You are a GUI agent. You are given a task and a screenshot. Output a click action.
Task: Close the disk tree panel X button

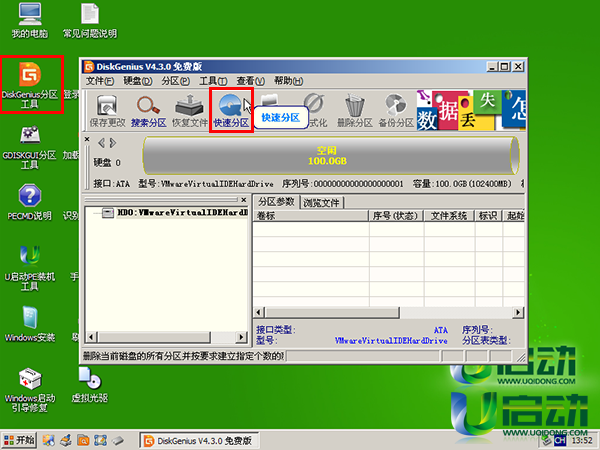(244, 199)
